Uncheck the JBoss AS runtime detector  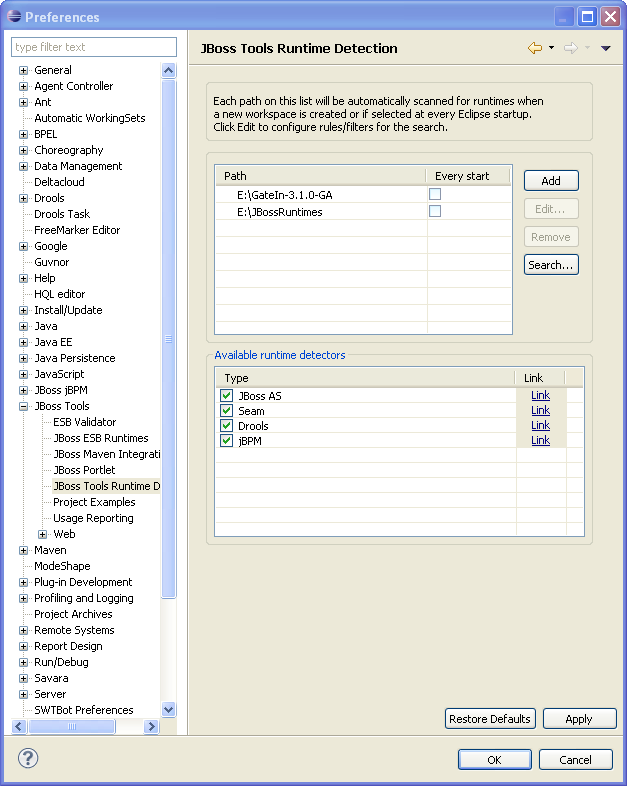tap(227, 396)
